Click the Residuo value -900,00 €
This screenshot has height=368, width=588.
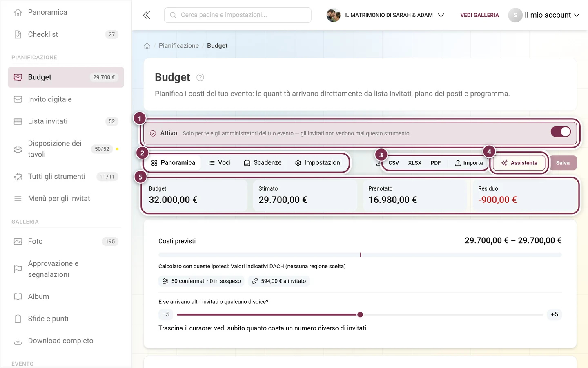pos(497,200)
